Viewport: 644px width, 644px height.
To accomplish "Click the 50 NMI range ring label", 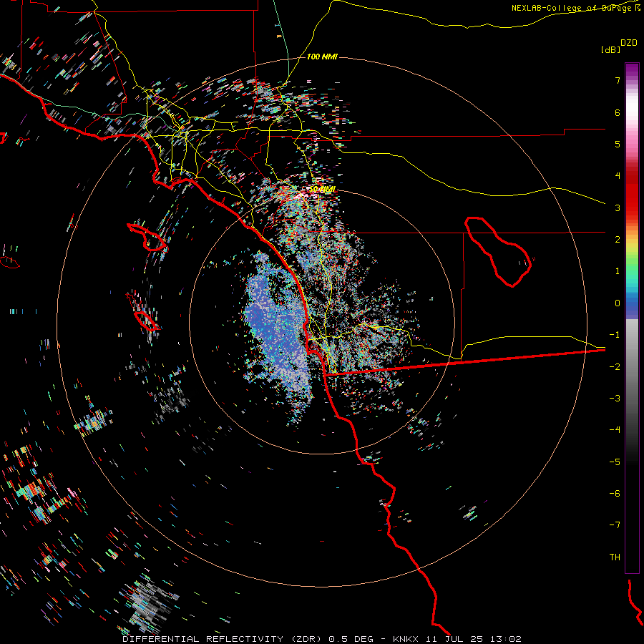I will coord(323,189).
